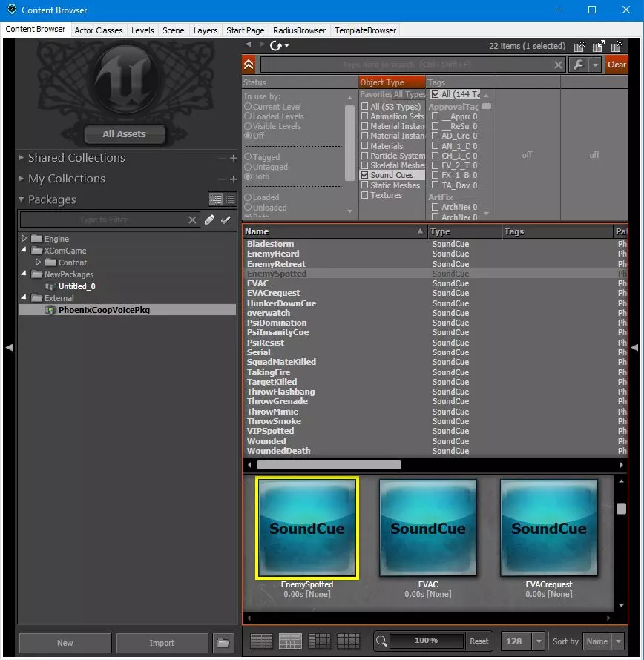Collapse right panel with the right edge arrow
Screen dimensions: 644x660
pyautogui.click(x=635, y=347)
